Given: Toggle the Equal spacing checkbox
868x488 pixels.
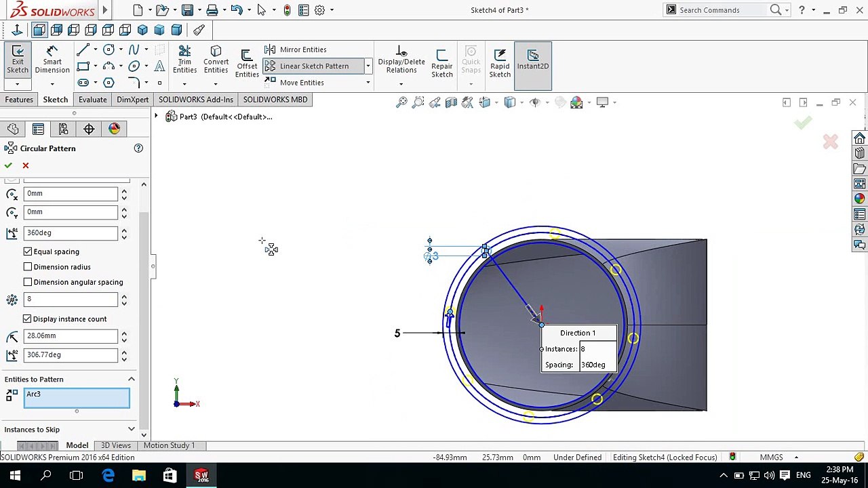Looking at the screenshot, I should point(28,251).
